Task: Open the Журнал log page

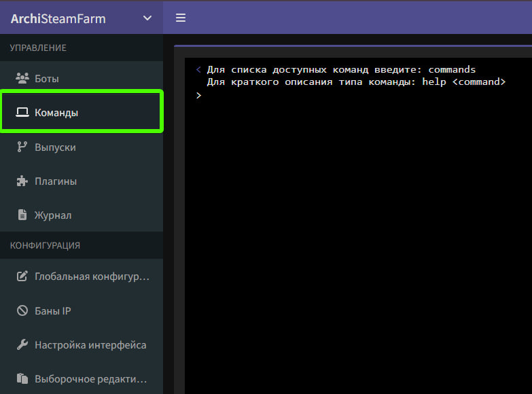Action: point(53,215)
